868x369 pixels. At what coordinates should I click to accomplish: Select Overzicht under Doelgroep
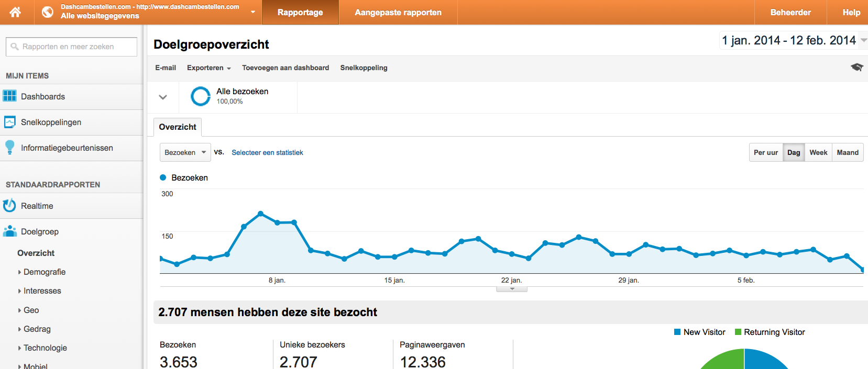[36, 253]
